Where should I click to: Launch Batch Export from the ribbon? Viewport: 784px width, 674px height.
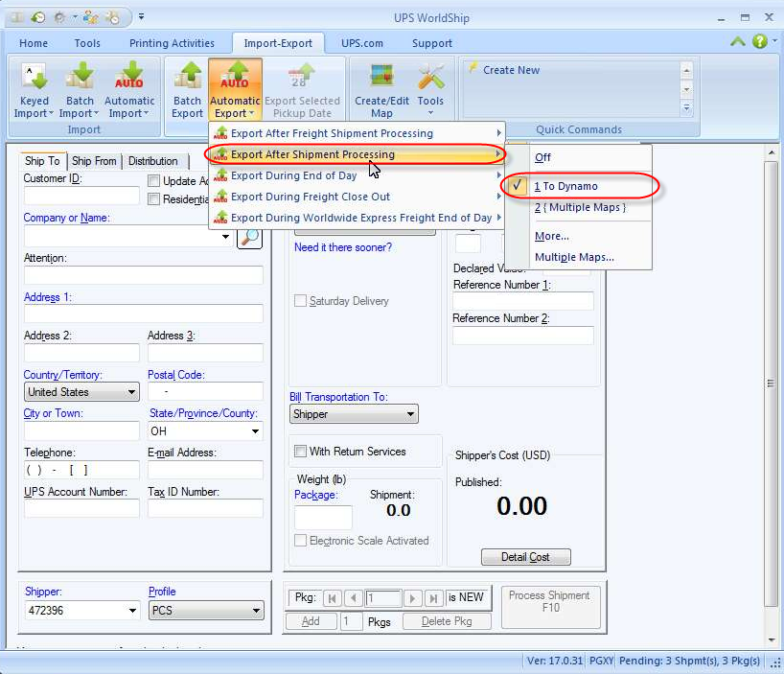187,90
